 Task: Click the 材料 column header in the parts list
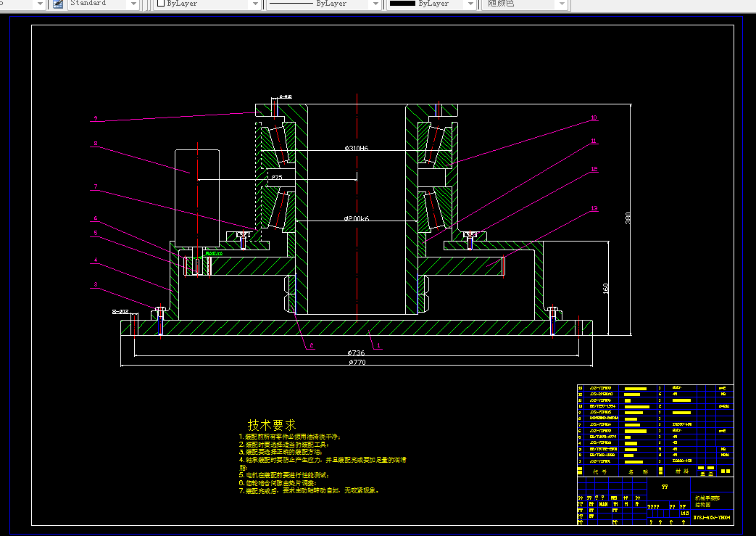coord(682,471)
